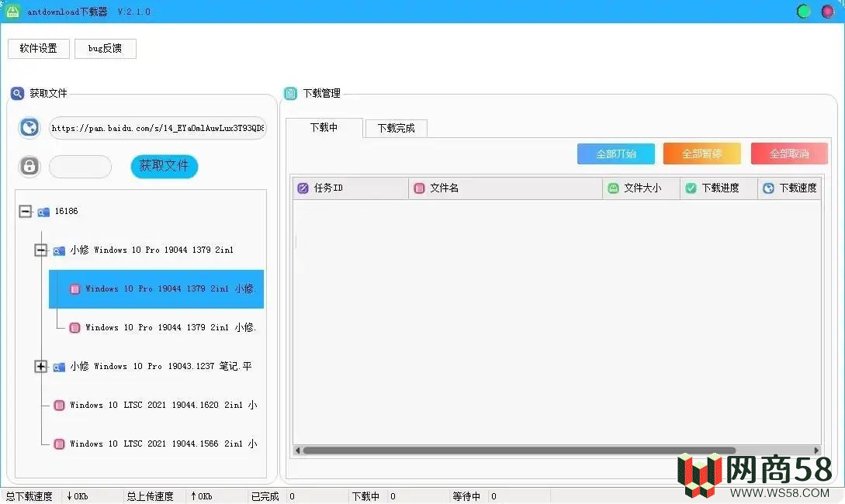Screen dimensions: 845x504
Task: Click the padlock icon beside password field
Action: [x=29, y=166]
